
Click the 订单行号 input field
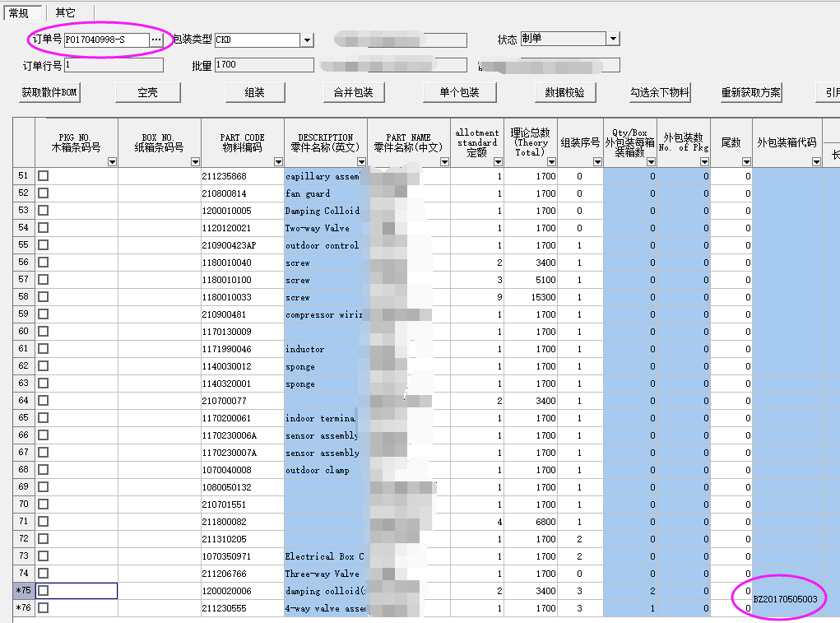tap(114, 65)
